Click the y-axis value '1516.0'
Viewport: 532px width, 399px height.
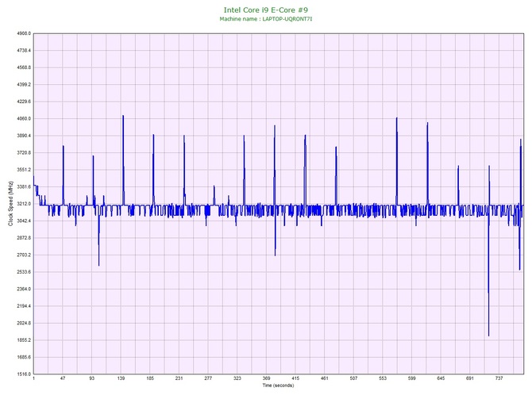tap(24, 374)
